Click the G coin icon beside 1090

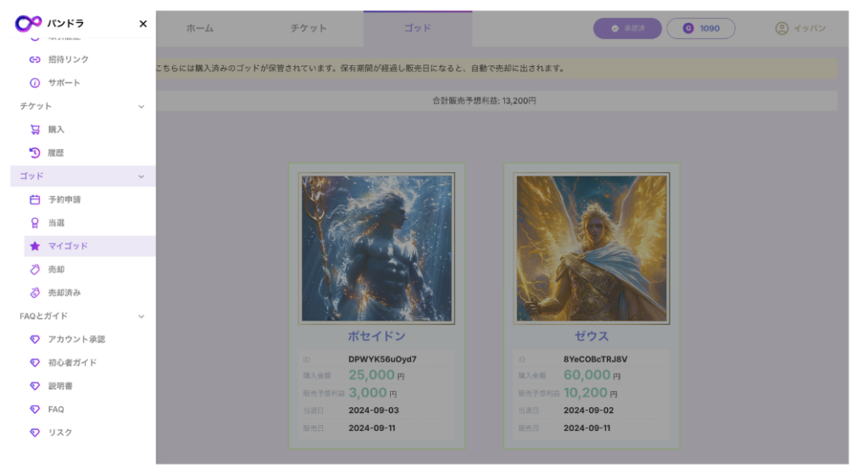pyautogui.click(x=688, y=28)
